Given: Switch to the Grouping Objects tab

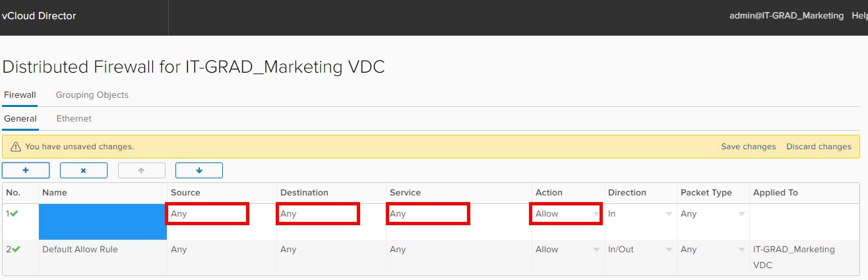Looking at the screenshot, I should 92,95.
